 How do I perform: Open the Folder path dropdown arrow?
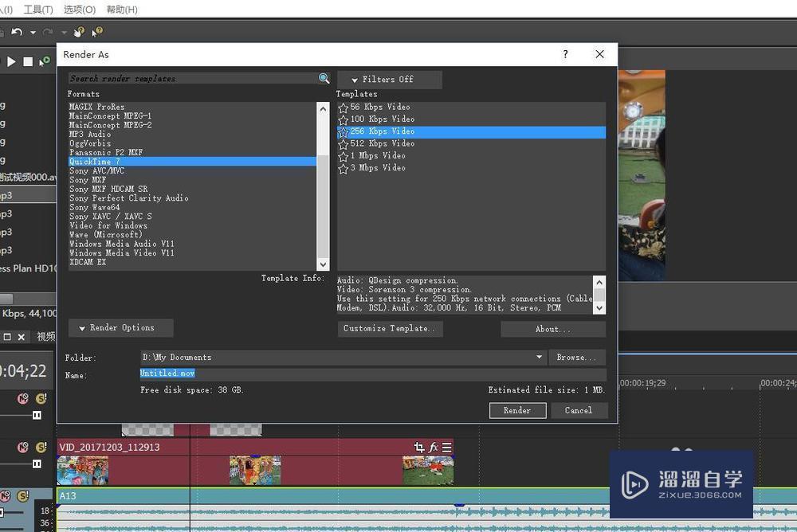[x=539, y=358]
